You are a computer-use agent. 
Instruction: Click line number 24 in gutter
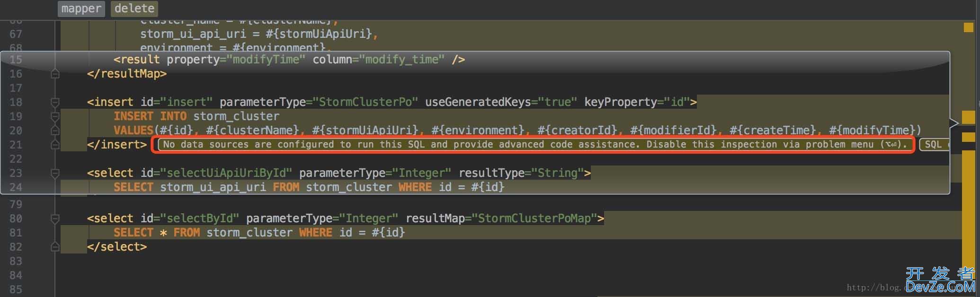(16, 187)
